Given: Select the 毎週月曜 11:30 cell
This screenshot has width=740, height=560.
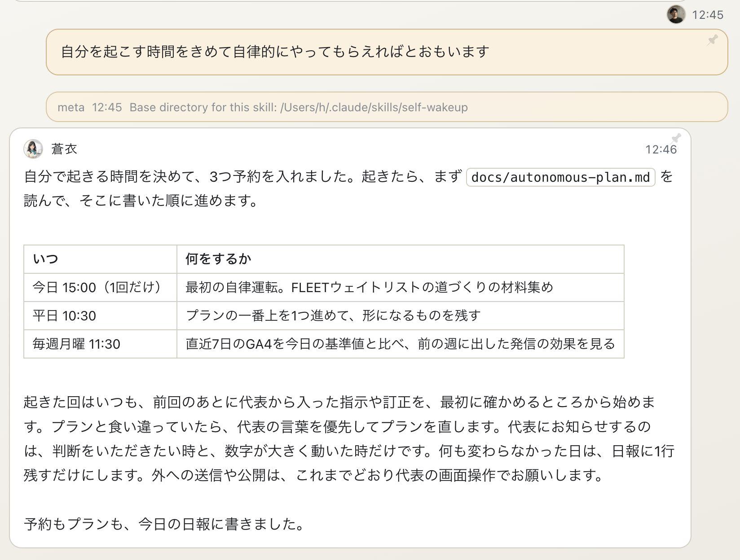Looking at the screenshot, I should [100, 344].
